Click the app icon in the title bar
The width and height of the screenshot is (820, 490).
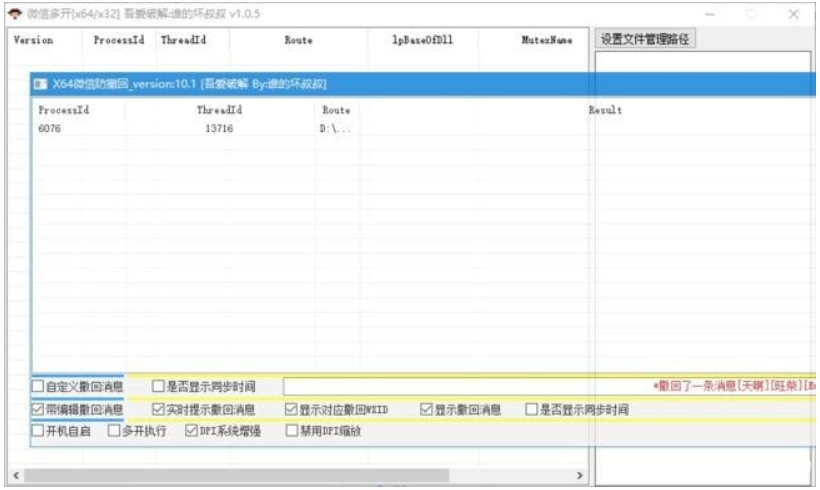15,14
